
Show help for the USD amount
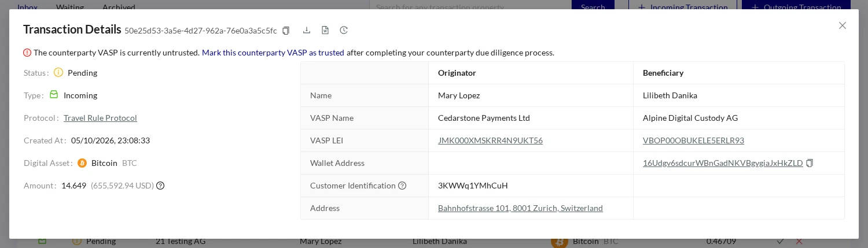[160, 186]
